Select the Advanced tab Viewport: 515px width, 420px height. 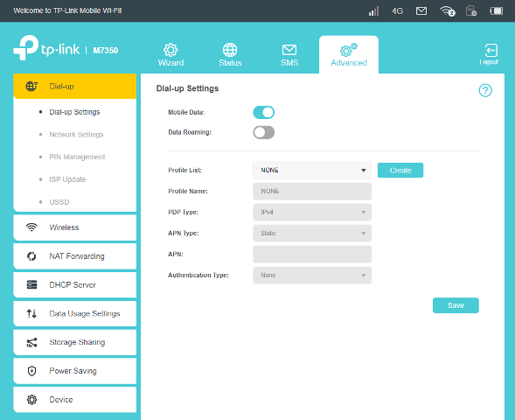(349, 54)
